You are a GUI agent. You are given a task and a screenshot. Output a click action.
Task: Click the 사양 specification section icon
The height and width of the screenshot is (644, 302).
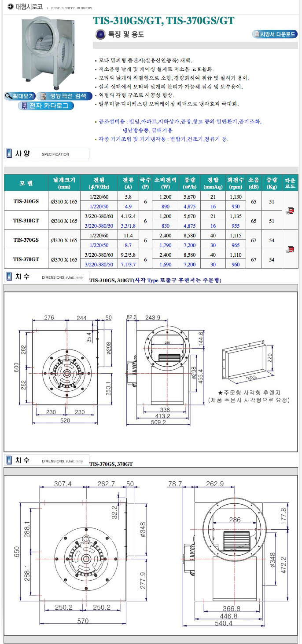click(9, 153)
